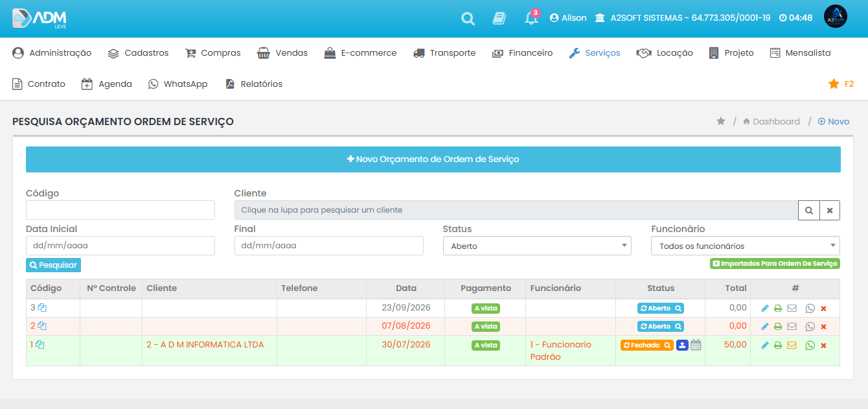Open the Relatórios menu
The height and width of the screenshot is (409, 868).
pos(253,84)
